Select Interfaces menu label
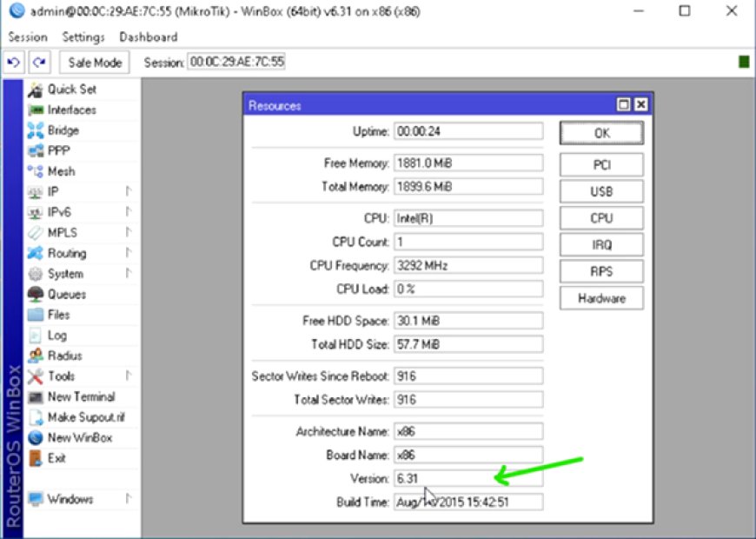 (72, 110)
